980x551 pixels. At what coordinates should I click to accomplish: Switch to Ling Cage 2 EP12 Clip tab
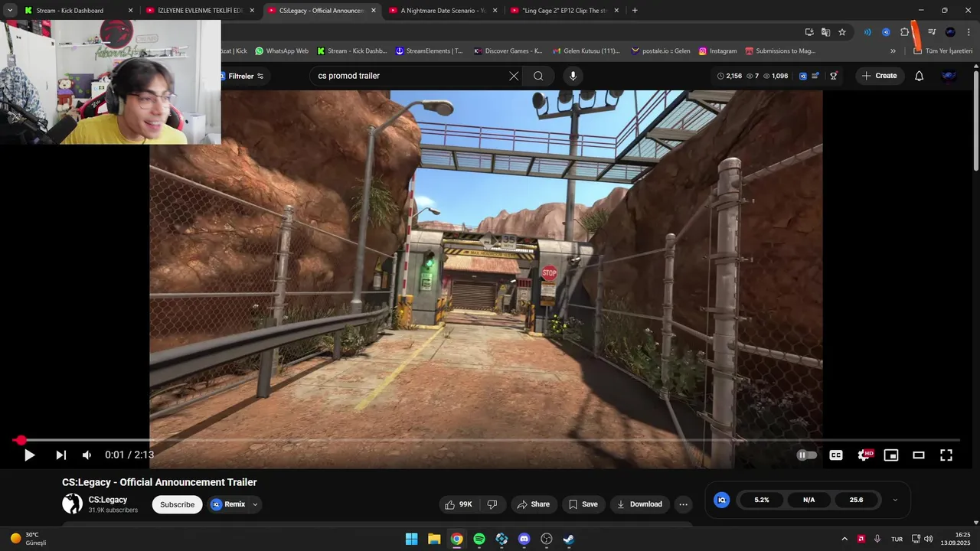564,11
